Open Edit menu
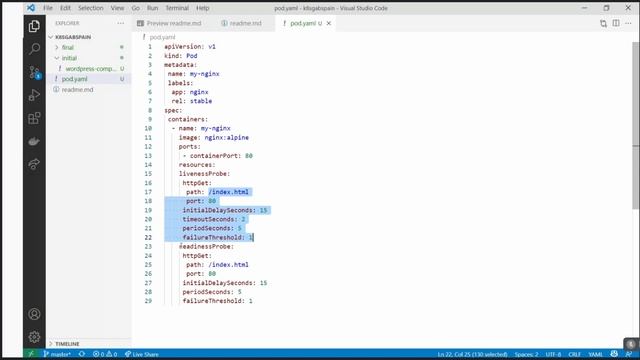Image resolution: width=640 pixels, height=360 pixels. [x=65, y=8]
